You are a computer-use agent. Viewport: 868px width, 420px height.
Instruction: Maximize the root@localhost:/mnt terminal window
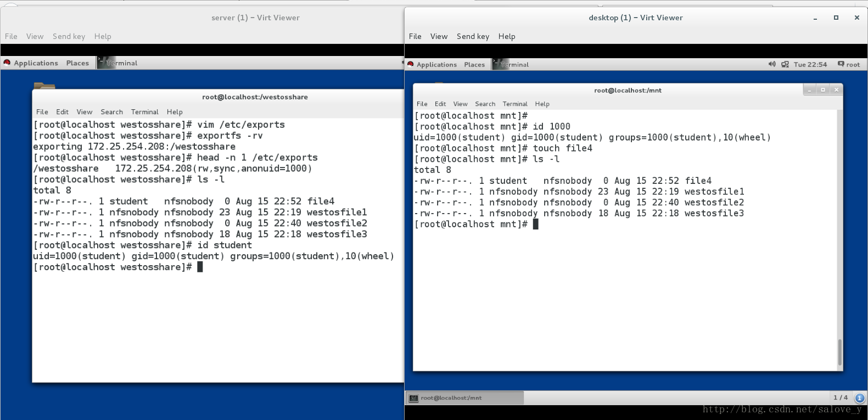(x=822, y=90)
